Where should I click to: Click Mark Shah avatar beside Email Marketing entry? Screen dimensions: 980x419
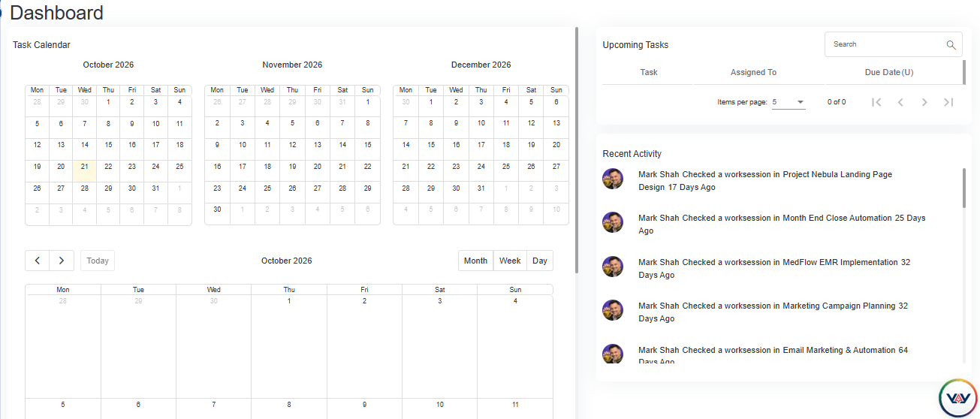point(613,354)
